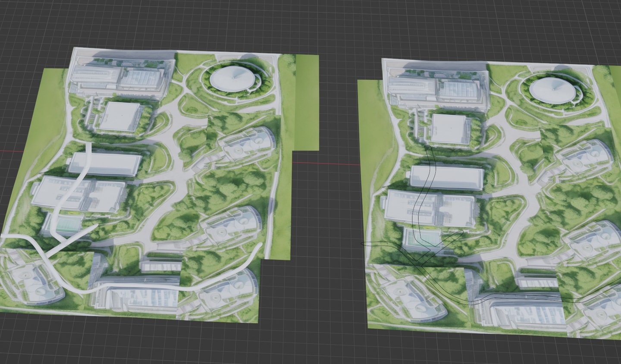Screen dimensions: 621x364
Task: Select the plain green plane behind left map's top-right
Action: tap(307, 103)
